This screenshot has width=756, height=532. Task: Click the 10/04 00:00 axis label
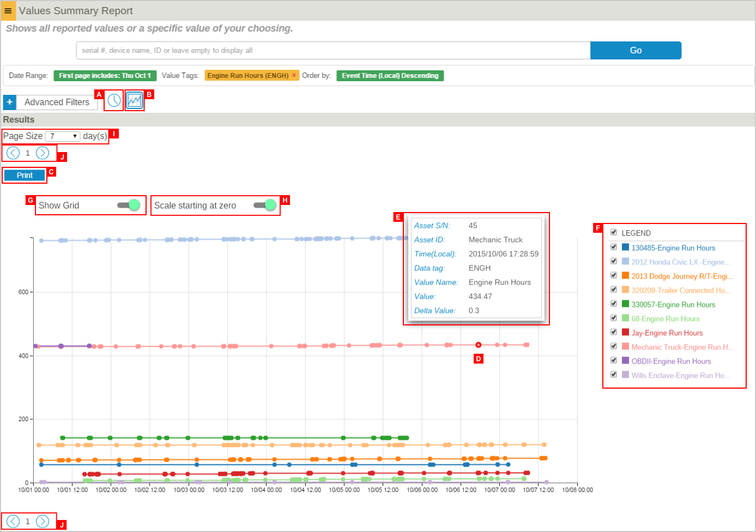tap(267, 490)
